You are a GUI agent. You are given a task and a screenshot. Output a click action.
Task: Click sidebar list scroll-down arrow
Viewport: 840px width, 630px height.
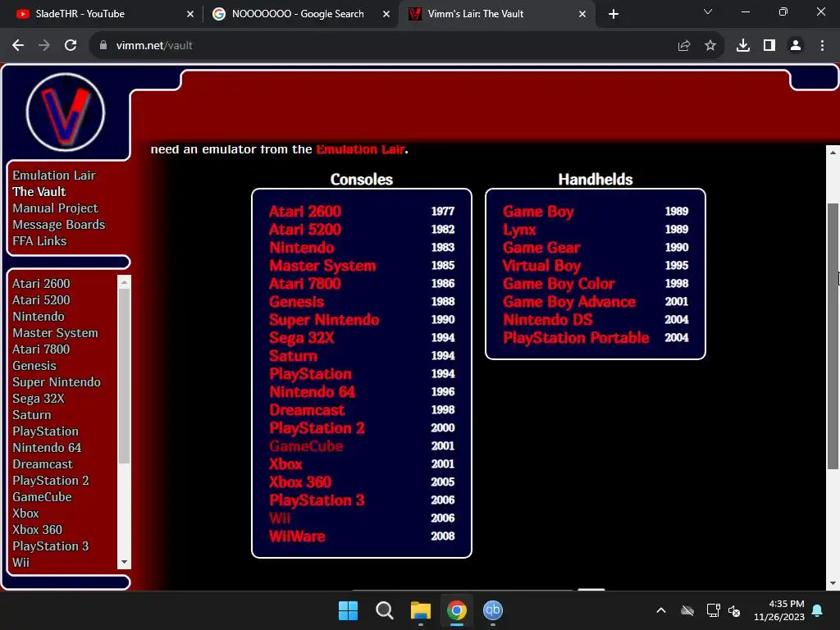point(125,563)
